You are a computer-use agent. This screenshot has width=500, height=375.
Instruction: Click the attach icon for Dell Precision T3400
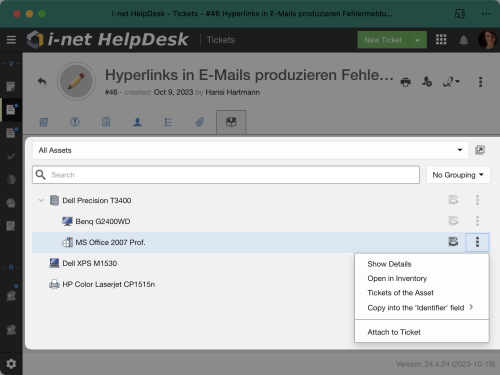tap(453, 200)
